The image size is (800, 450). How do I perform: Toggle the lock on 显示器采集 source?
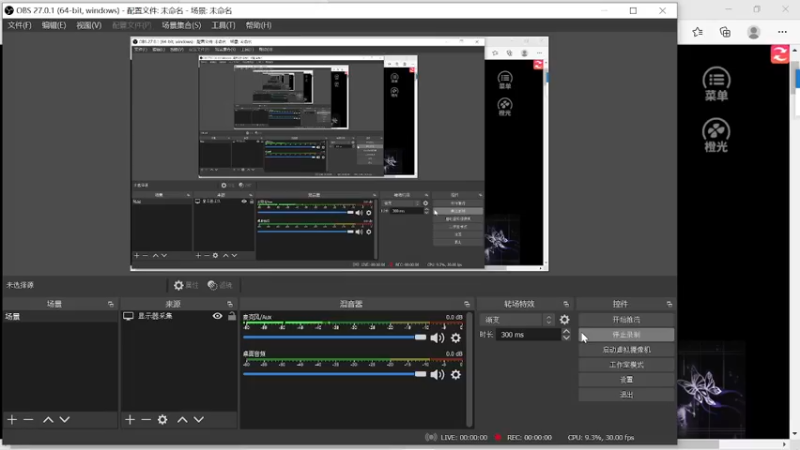tap(232, 316)
